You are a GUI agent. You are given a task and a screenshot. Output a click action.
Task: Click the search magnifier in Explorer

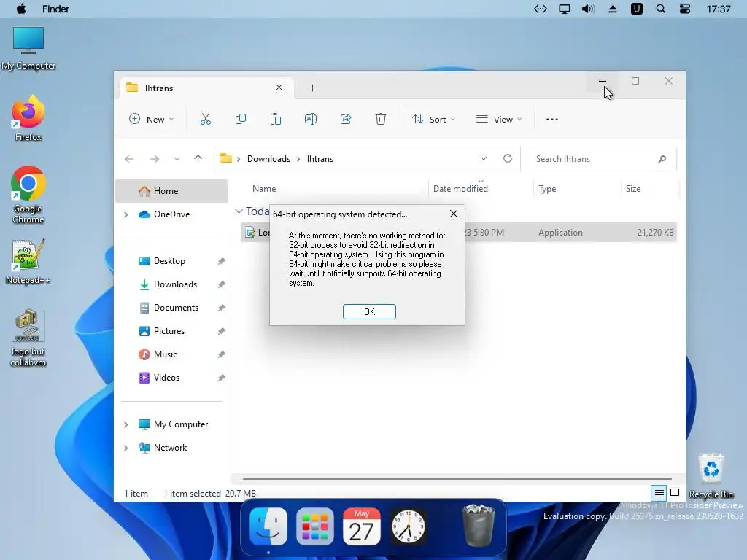point(662,159)
